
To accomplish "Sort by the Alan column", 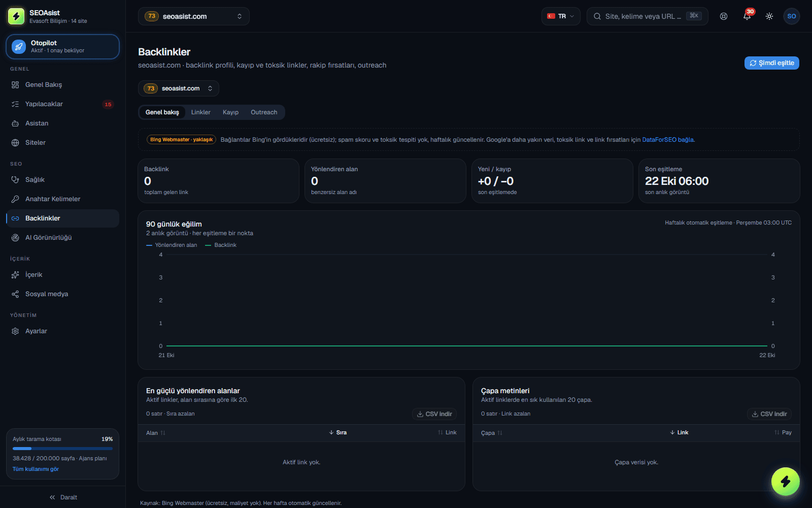I will click(156, 433).
